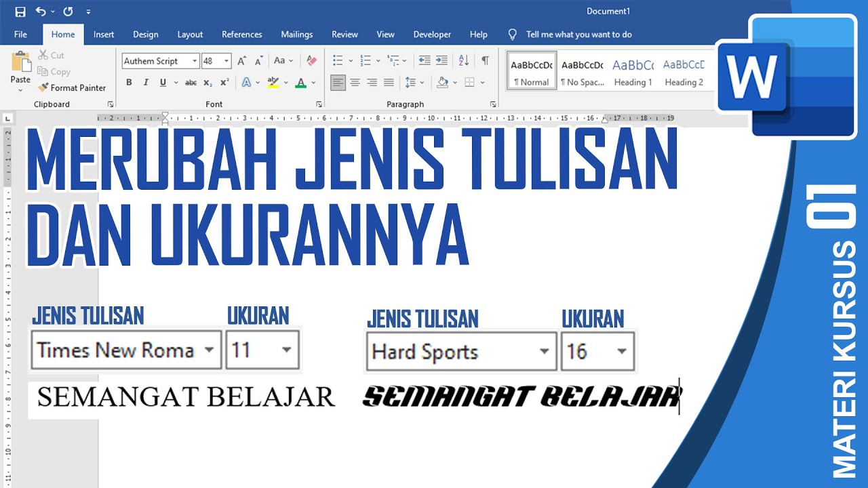868x488 pixels.
Task: Toggle Show/Hide paragraph marks
Action: click(x=485, y=61)
